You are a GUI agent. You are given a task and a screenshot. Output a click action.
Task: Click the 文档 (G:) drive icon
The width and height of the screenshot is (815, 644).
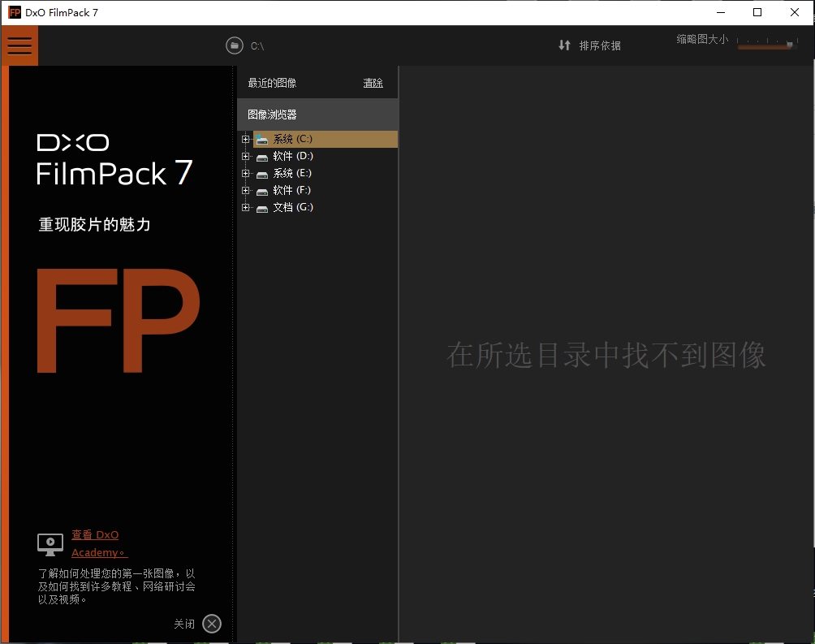click(x=262, y=208)
